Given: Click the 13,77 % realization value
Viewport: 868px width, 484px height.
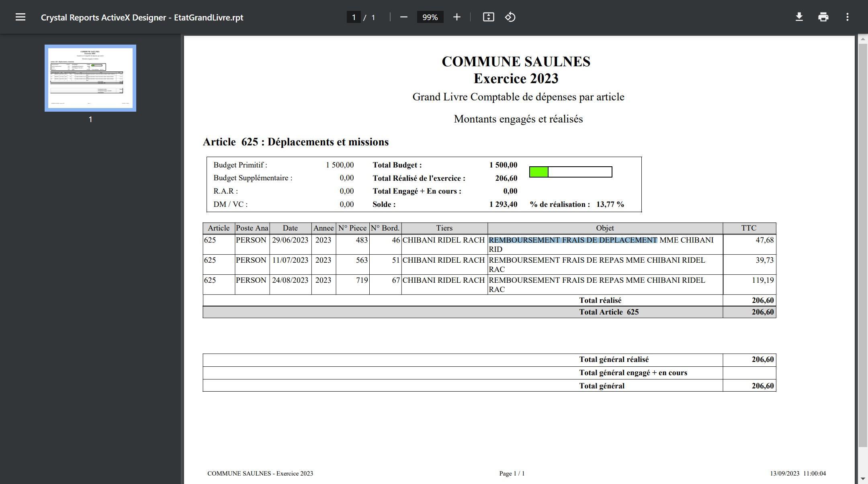Looking at the screenshot, I should [x=610, y=204].
